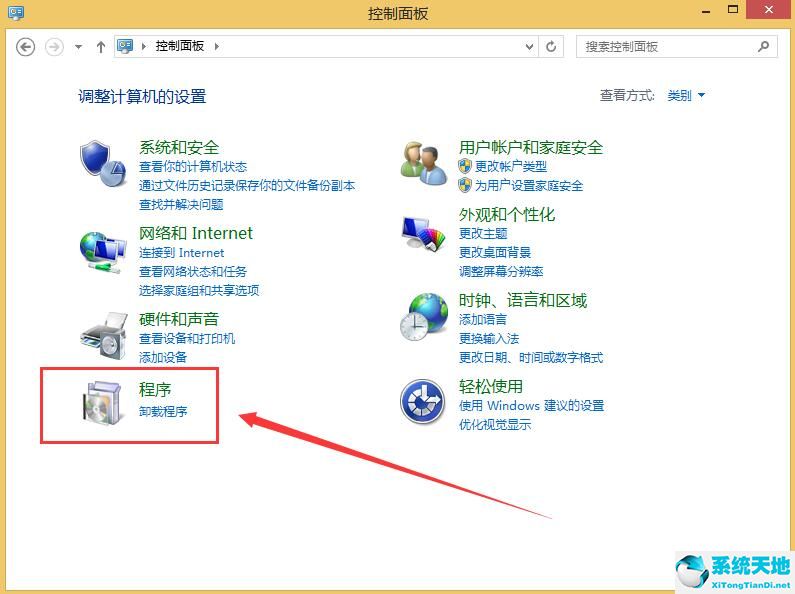The image size is (795, 594).
Task: Open the 硬件和声音 printer icon
Action: pyautogui.click(x=104, y=336)
